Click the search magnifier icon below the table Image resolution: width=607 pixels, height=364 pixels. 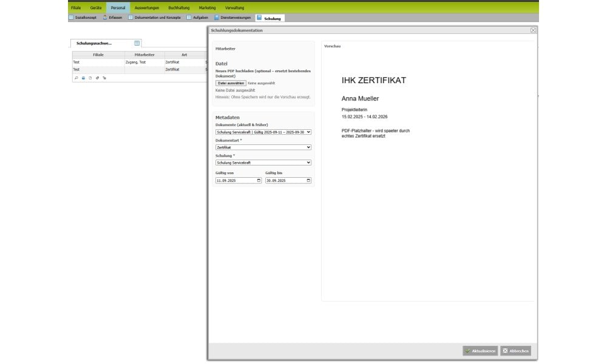pos(76,78)
